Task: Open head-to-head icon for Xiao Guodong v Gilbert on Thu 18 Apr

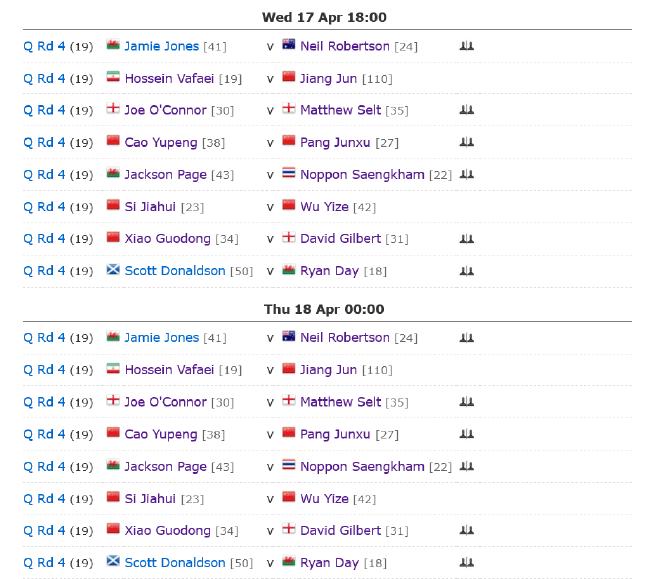Action: click(x=466, y=530)
